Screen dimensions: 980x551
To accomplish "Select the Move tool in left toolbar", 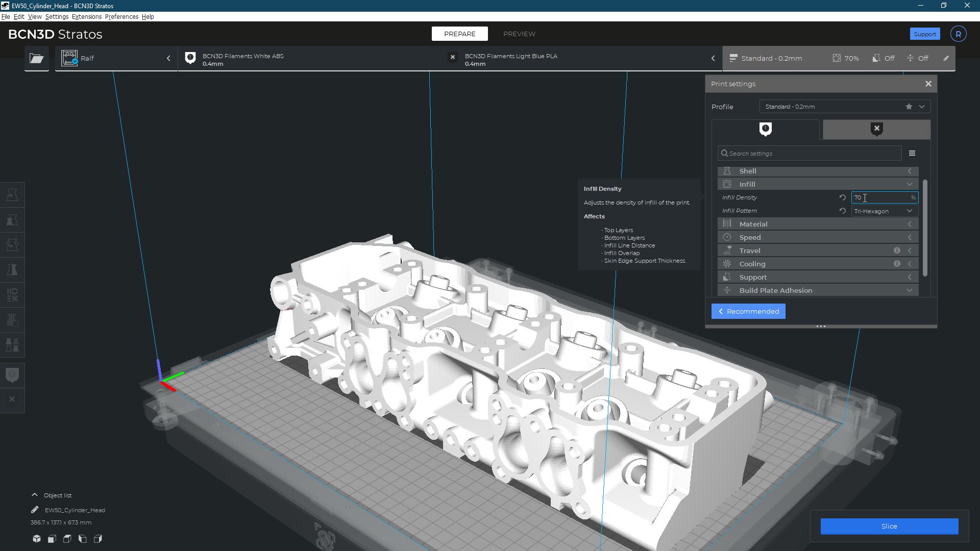I will tap(12, 195).
